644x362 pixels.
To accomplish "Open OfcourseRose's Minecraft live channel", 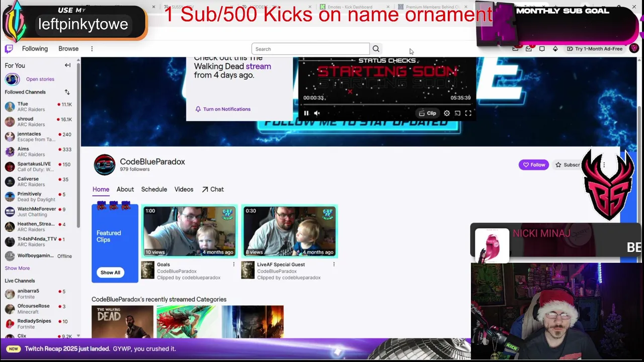I will coord(39,309).
